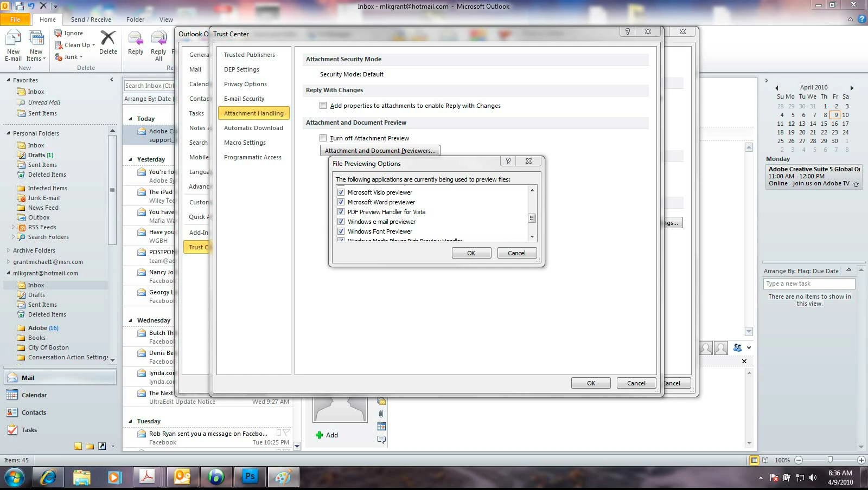
Task: Open the New Items ribbon icon
Action: 36,46
